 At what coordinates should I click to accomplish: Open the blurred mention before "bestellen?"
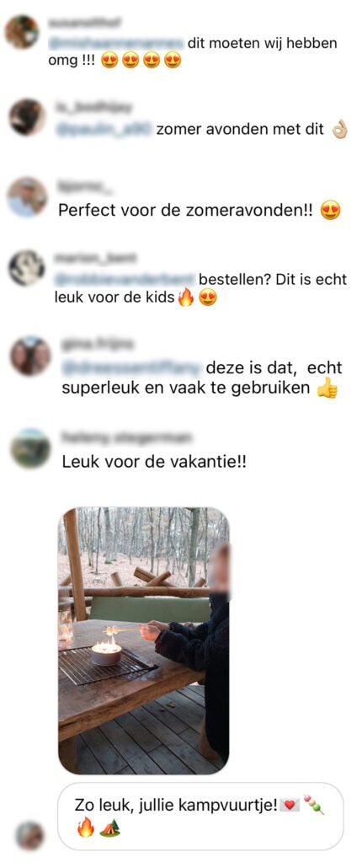click(125, 279)
